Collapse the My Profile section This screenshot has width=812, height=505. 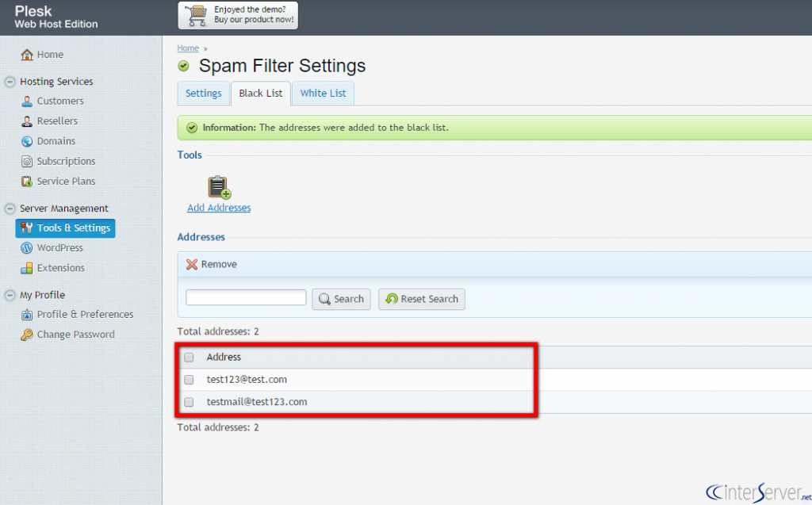(9, 294)
